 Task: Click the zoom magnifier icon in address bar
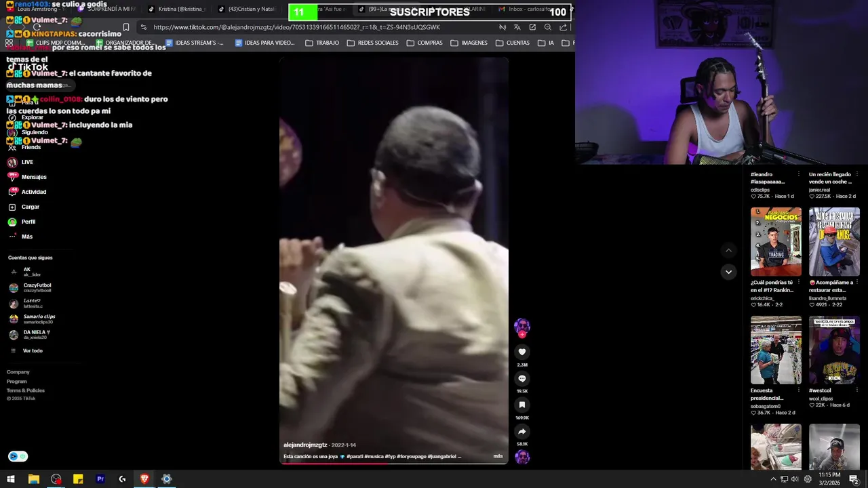[548, 27]
